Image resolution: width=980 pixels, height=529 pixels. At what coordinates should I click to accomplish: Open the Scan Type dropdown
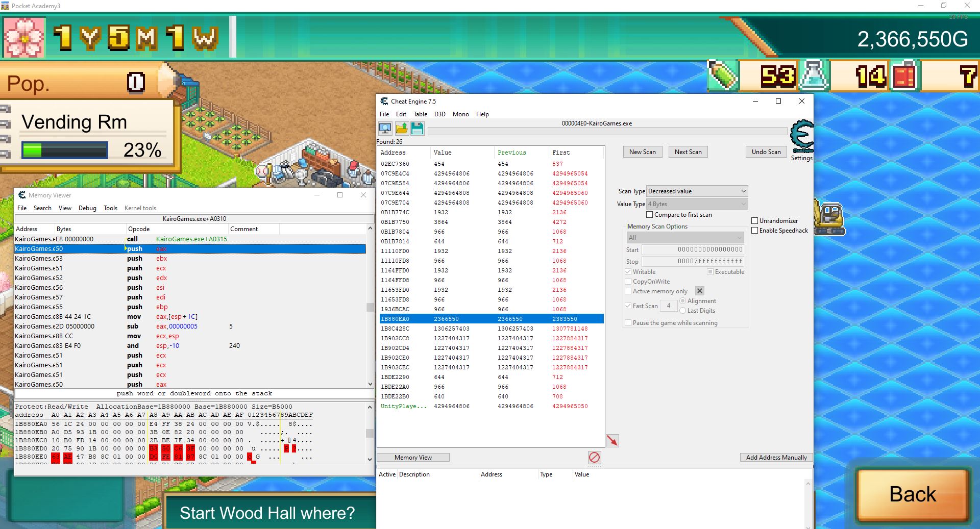coord(697,191)
